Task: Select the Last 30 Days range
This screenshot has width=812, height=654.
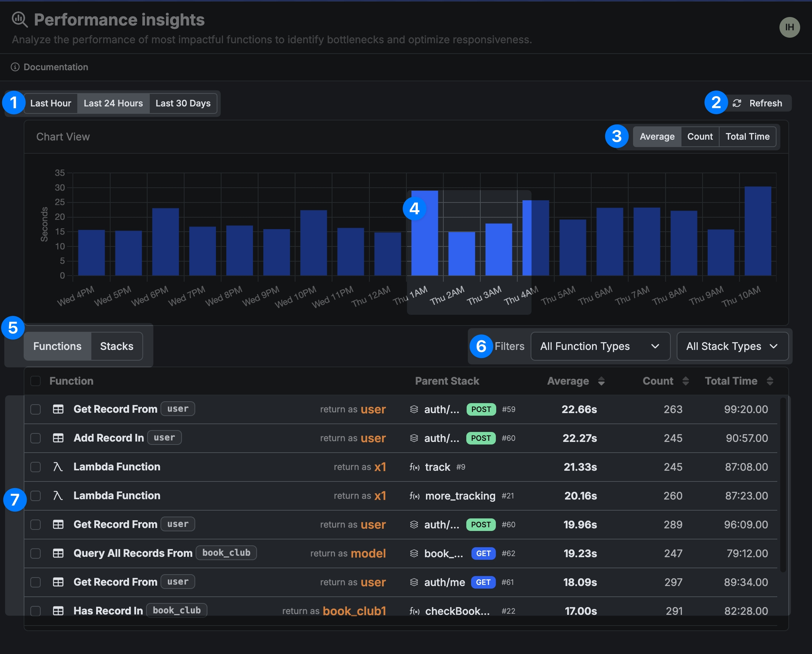Action: pyautogui.click(x=183, y=103)
